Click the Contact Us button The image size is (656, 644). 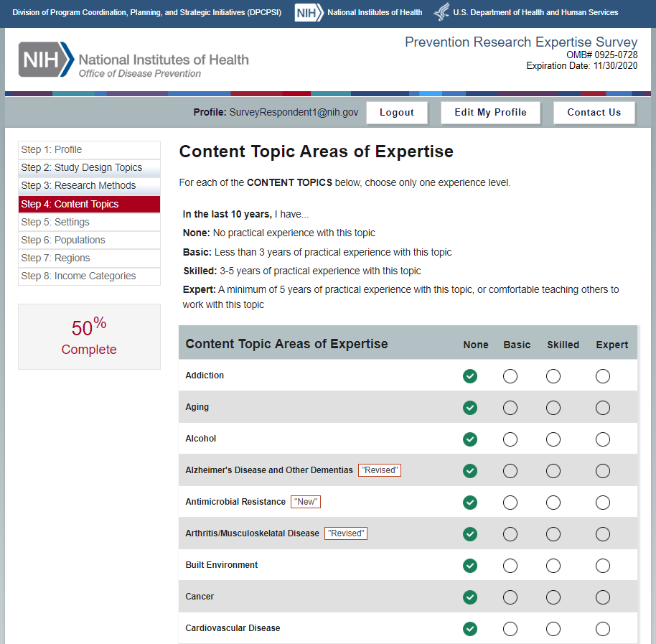click(x=594, y=113)
